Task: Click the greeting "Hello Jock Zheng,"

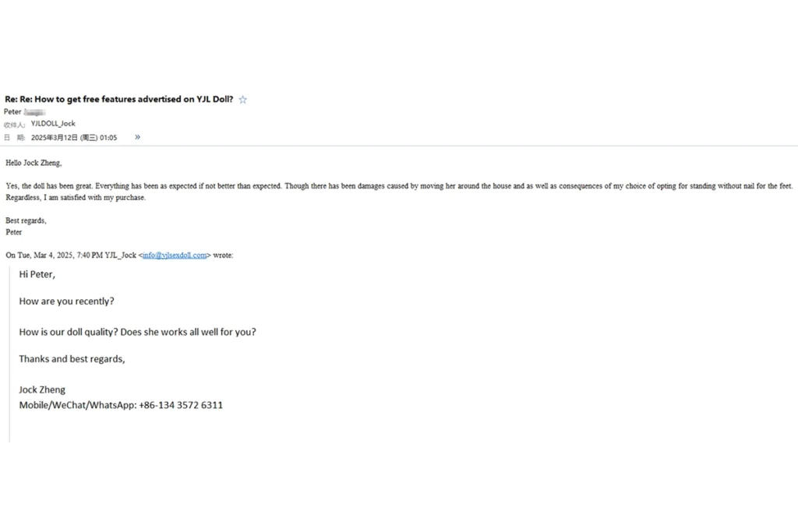Action: pos(34,163)
